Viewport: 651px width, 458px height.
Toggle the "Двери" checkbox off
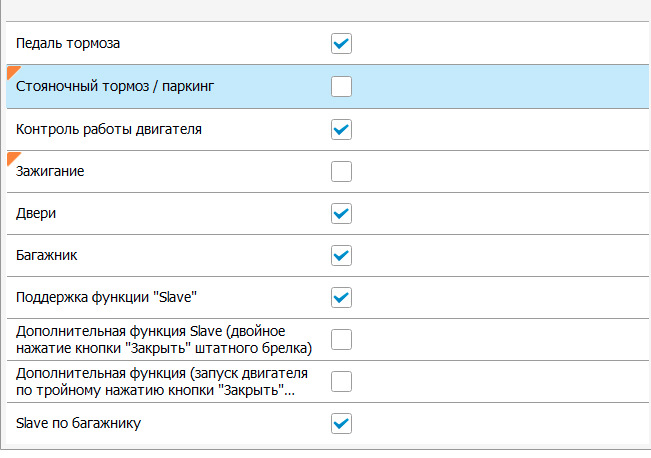342,213
